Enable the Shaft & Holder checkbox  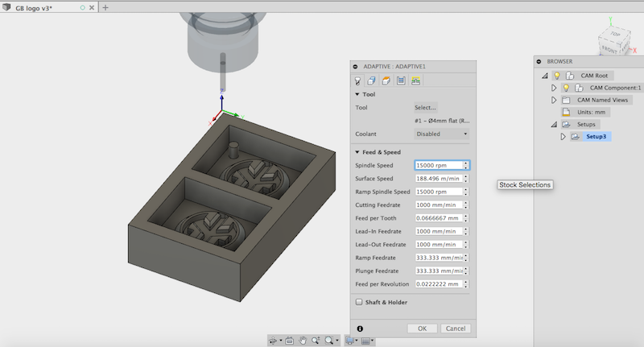click(359, 302)
